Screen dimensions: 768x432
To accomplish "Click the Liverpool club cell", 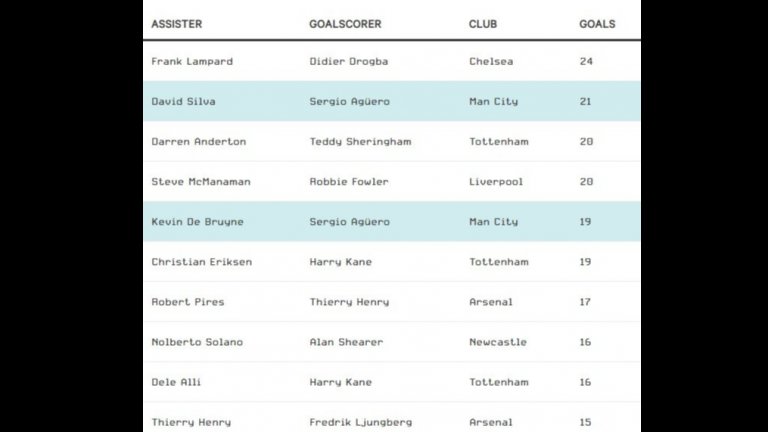I will tap(496, 182).
